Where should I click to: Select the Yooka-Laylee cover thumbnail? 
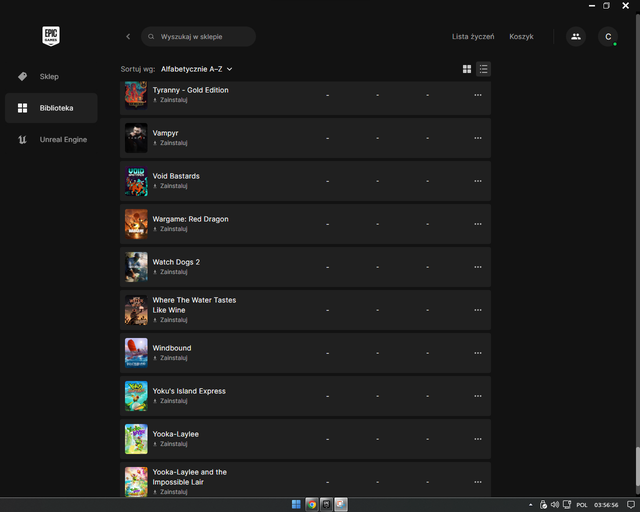[x=136, y=439]
